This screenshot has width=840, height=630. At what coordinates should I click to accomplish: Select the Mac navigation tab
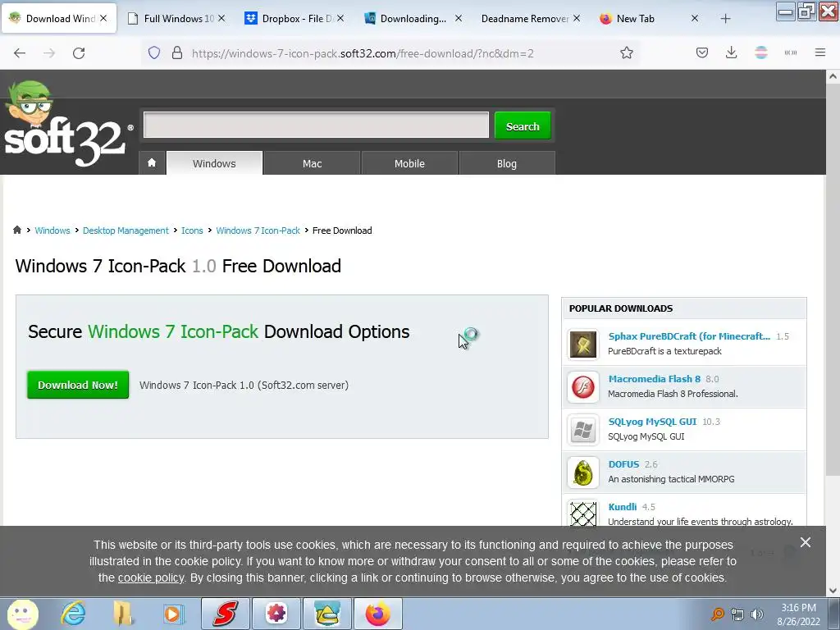313,163
